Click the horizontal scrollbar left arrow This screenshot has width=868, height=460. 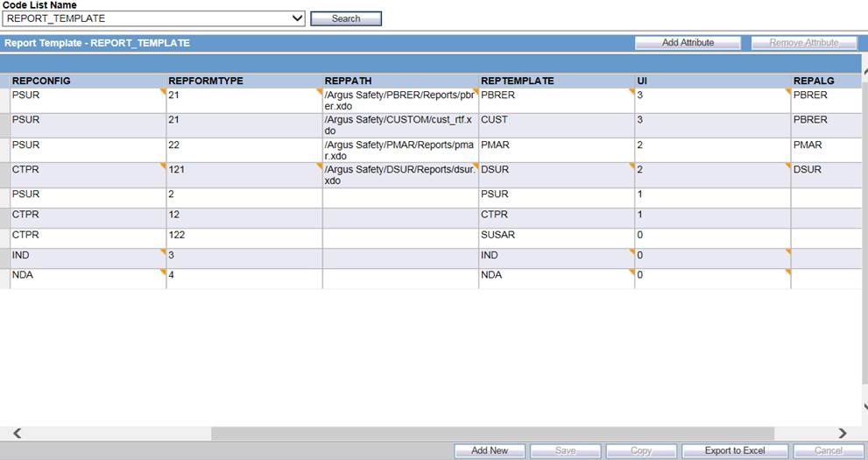tap(18, 434)
